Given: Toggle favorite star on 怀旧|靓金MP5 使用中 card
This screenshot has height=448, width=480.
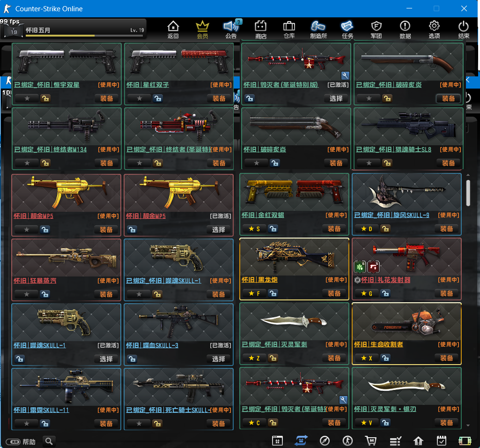Looking at the screenshot, I should [27, 230].
